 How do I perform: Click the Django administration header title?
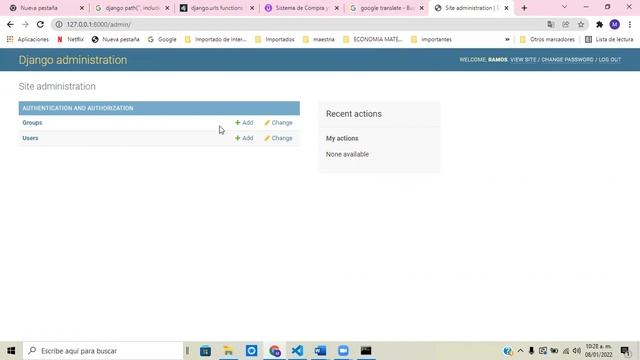click(73, 60)
